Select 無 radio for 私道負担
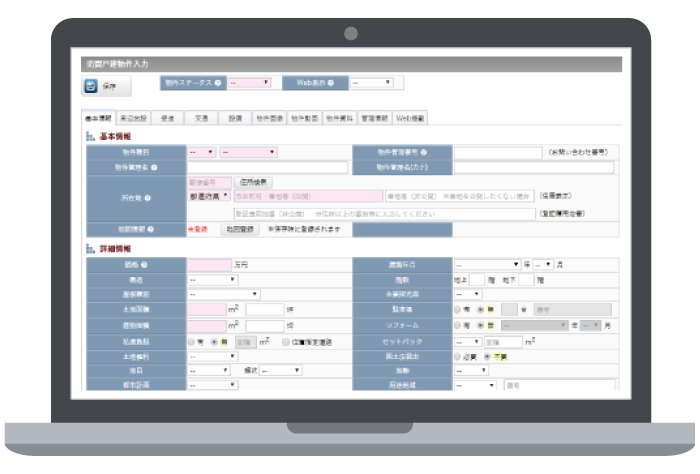This screenshot has height=474, width=700. (x=214, y=342)
